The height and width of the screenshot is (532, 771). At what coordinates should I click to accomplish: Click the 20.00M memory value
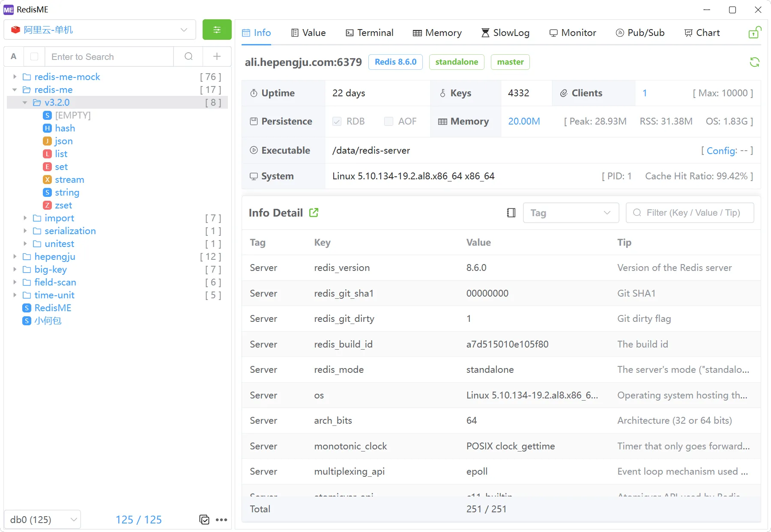click(x=524, y=121)
